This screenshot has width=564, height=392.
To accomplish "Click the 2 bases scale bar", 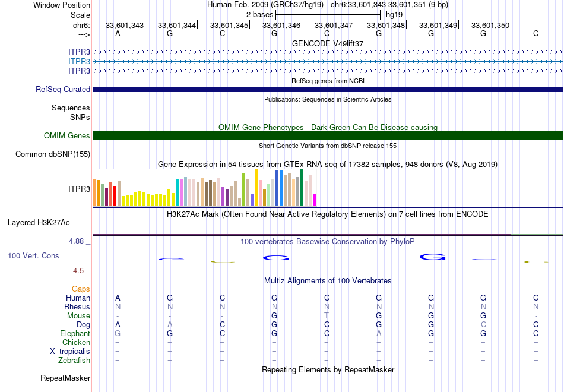I will [x=328, y=15].
